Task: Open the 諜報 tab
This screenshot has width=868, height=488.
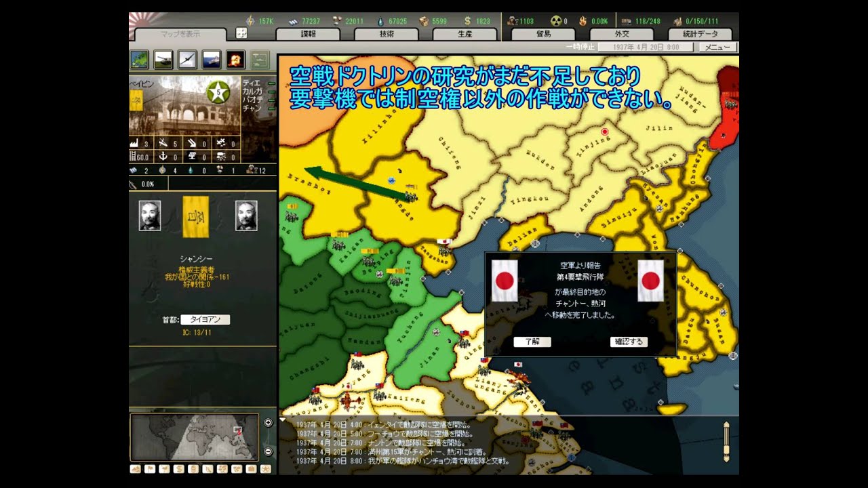Action: click(x=308, y=34)
